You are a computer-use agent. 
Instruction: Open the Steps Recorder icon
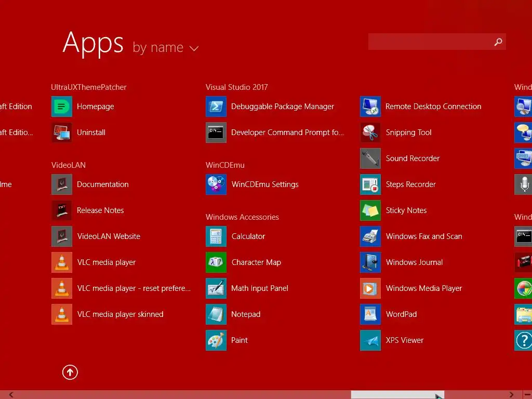tap(370, 184)
